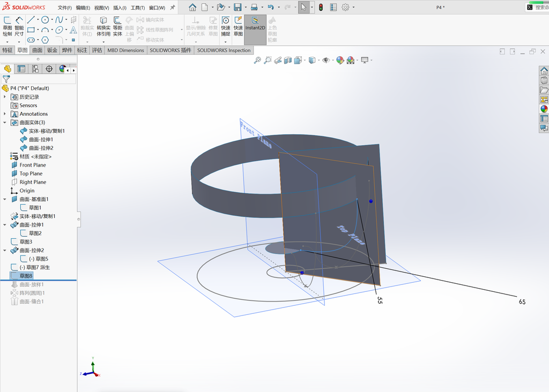The image size is (549, 392).
Task: Open Appearances tab in the task pane
Action: [544, 109]
